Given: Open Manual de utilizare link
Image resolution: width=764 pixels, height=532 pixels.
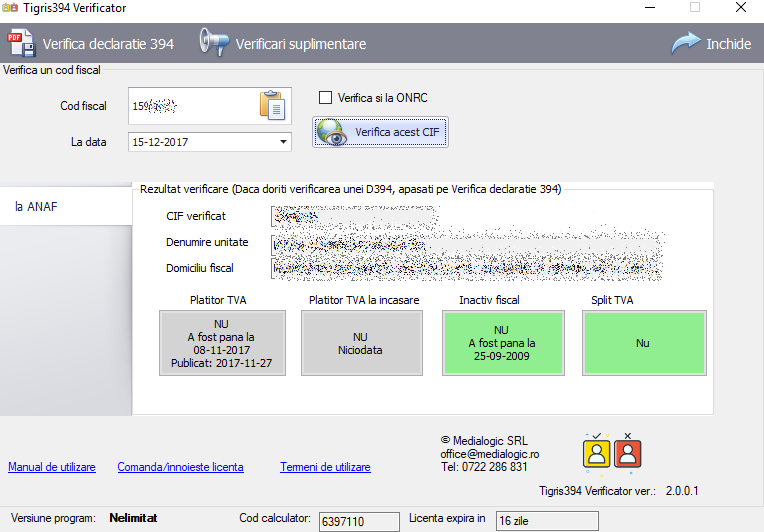Looking at the screenshot, I should tap(52, 467).
